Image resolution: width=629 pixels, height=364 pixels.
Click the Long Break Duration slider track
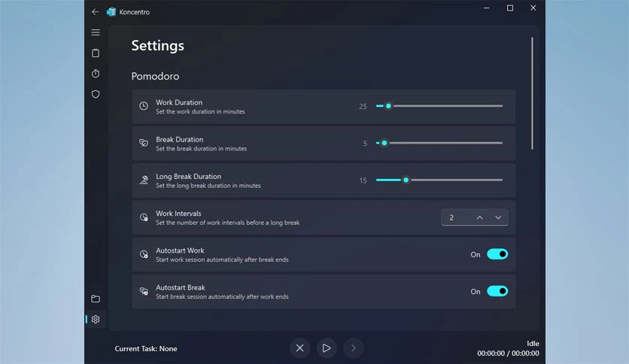click(439, 180)
